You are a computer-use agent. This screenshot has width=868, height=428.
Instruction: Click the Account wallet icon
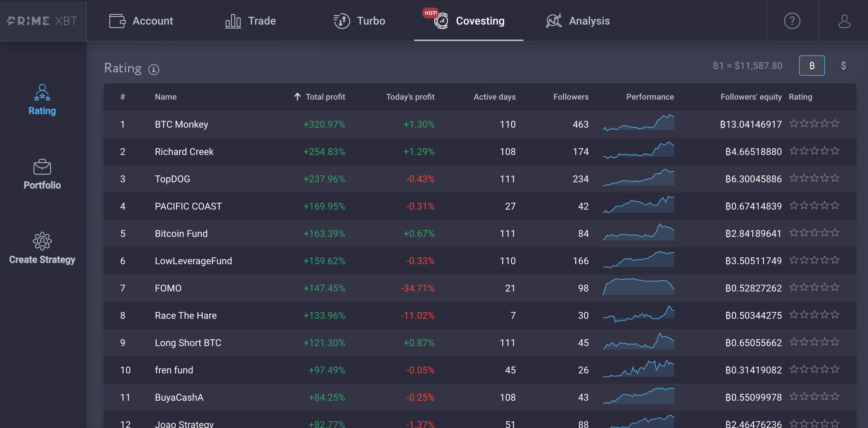pyautogui.click(x=117, y=21)
